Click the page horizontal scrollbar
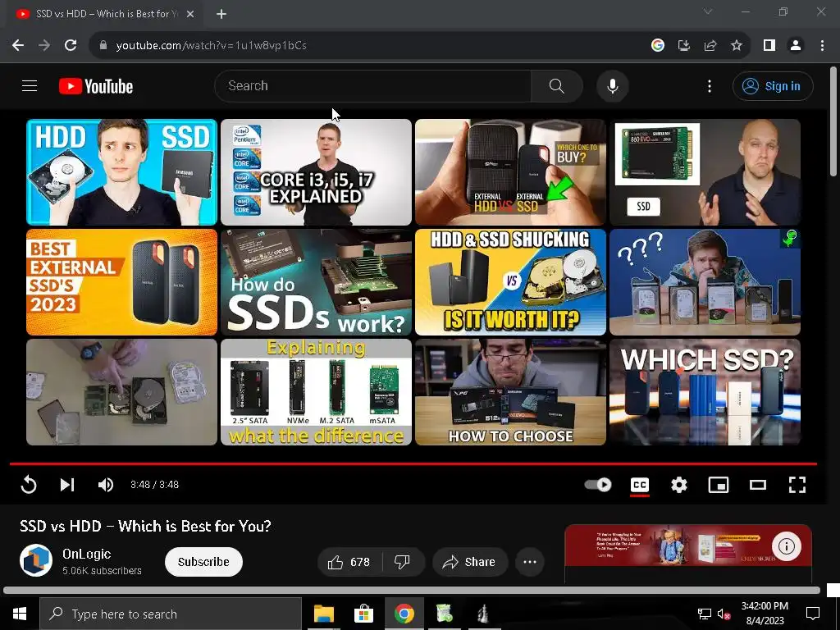Image resolution: width=840 pixels, height=630 pixels. click(x=412, y=591)
